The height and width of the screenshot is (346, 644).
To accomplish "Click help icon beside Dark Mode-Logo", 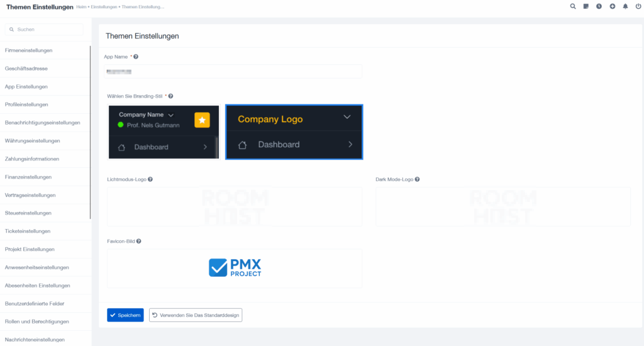I will click(418, 179).
